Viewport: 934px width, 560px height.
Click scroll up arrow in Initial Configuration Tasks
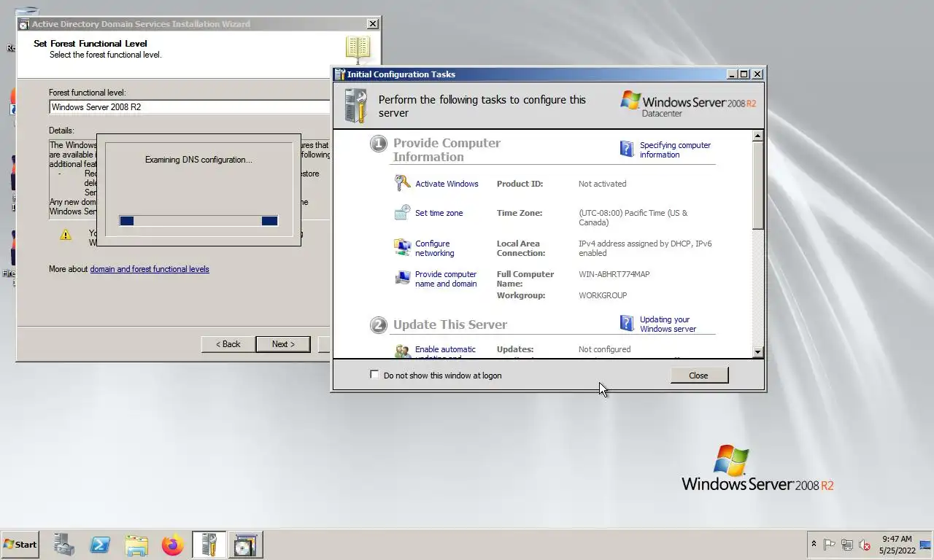[x=757, y=136]
